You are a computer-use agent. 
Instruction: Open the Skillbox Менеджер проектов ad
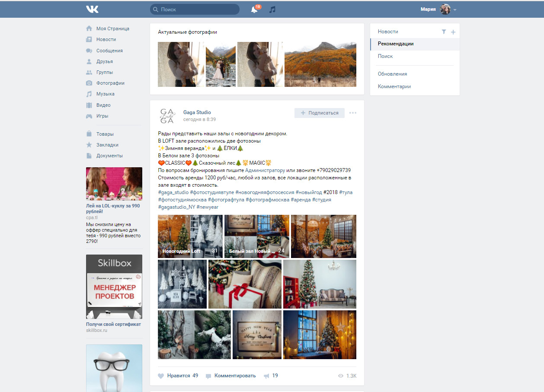click(114, 287)
